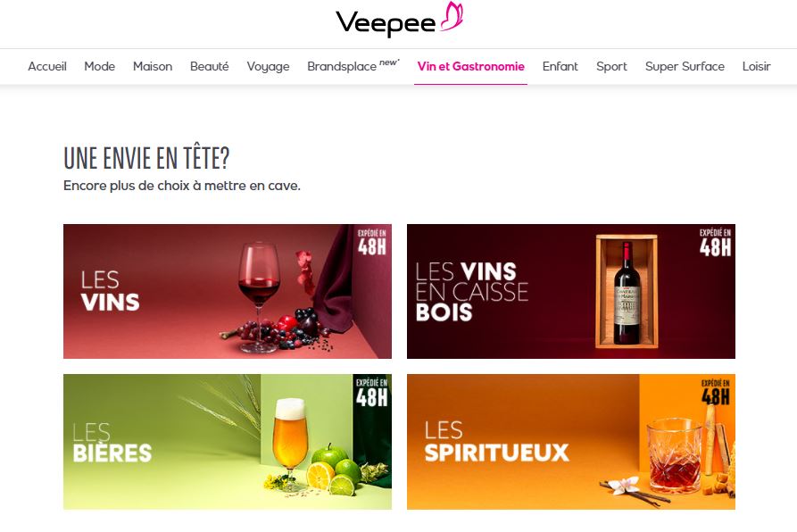This screenshot has width=797, height=532.
Task: Click the whisky glass image in Spiritueux
Action: click(x=673, y=454)
